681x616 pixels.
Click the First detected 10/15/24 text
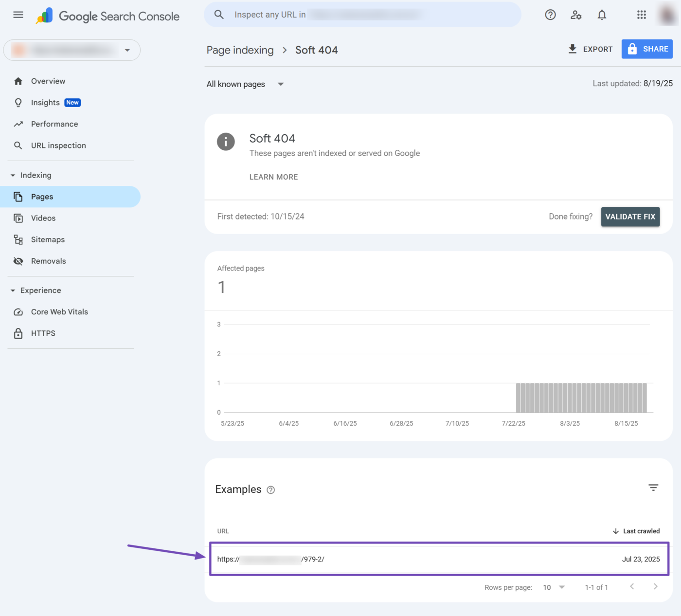click(x=261, y=217)
